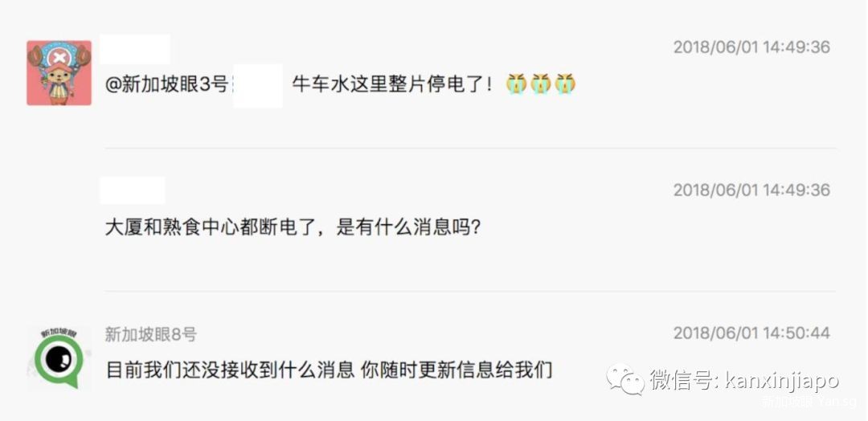Click the hidden username beside the Chopper avatar

134,49
